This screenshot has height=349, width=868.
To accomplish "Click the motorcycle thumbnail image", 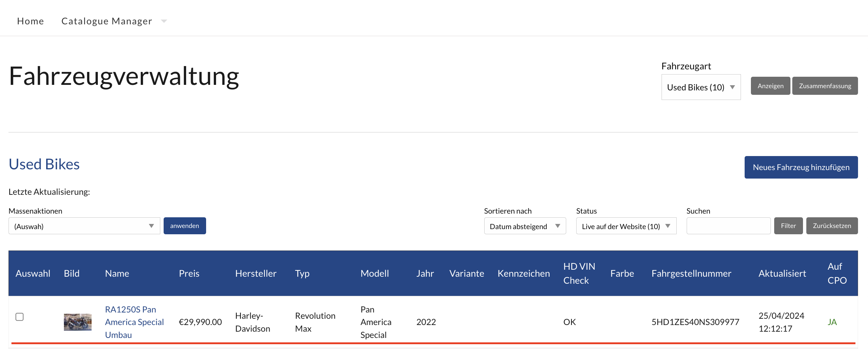I will point(78,321).
